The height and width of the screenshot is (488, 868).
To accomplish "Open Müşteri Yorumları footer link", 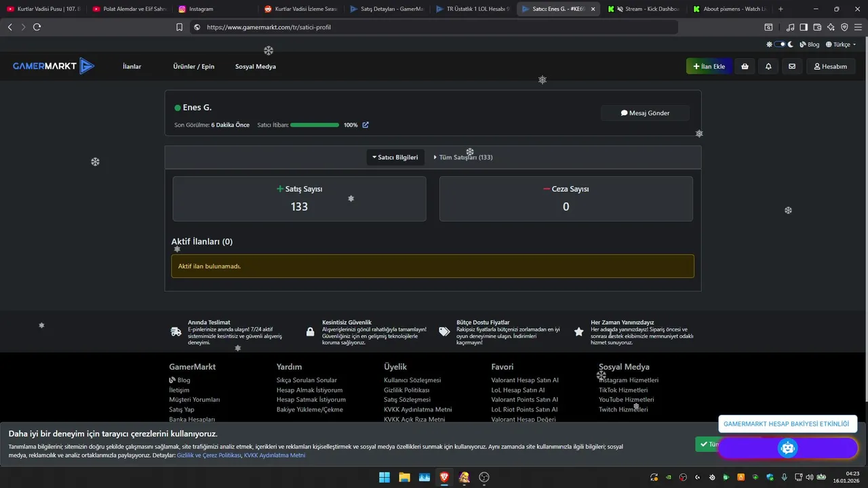I will tap(195, 400).
